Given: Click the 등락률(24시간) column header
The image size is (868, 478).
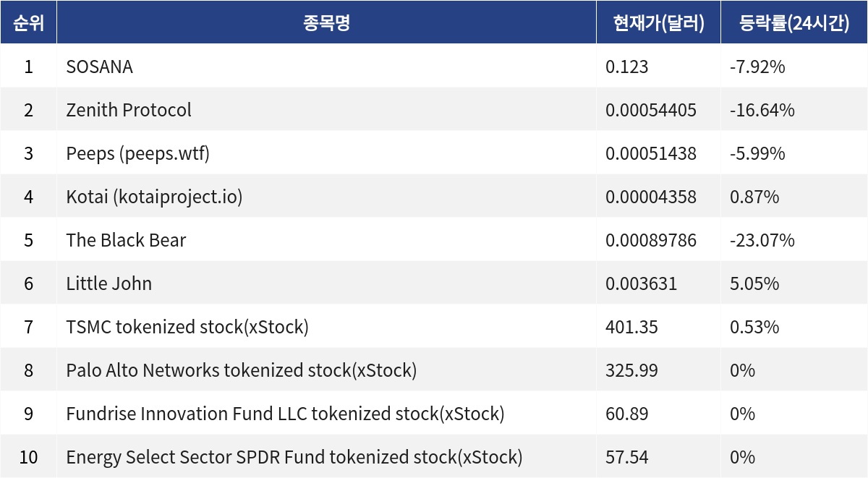Looking at the screenshot, I should pyautogui.click(x=794, y=22).
